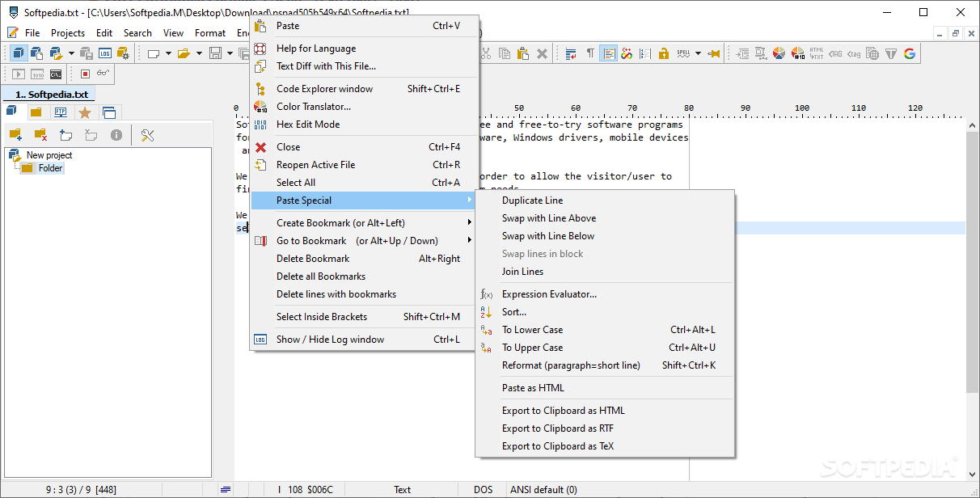The width and height of the screenshot is (980, 498).
Task: Select the Folder tree item
Action: pyautogui.click(x=50, y=168)
